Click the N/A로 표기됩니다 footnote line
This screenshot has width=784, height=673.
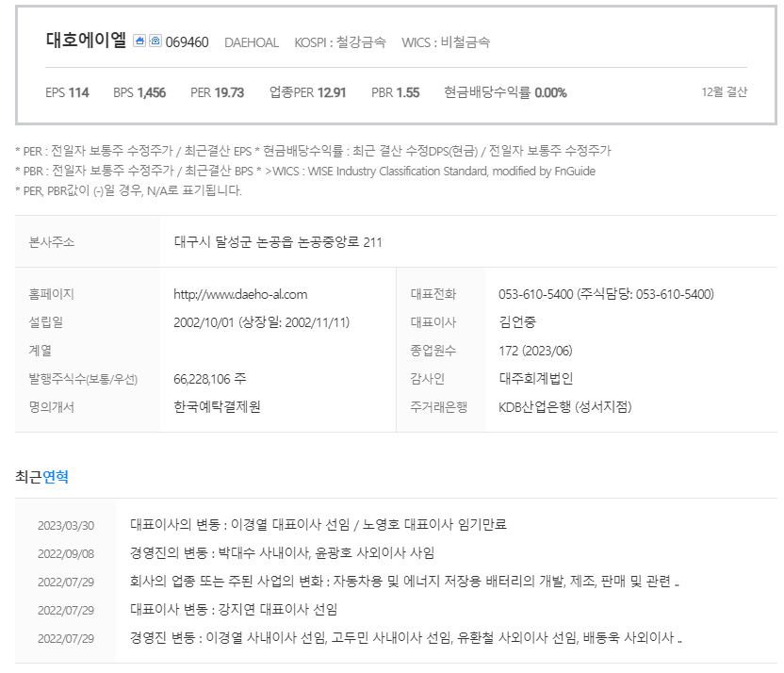coord(128,190)
